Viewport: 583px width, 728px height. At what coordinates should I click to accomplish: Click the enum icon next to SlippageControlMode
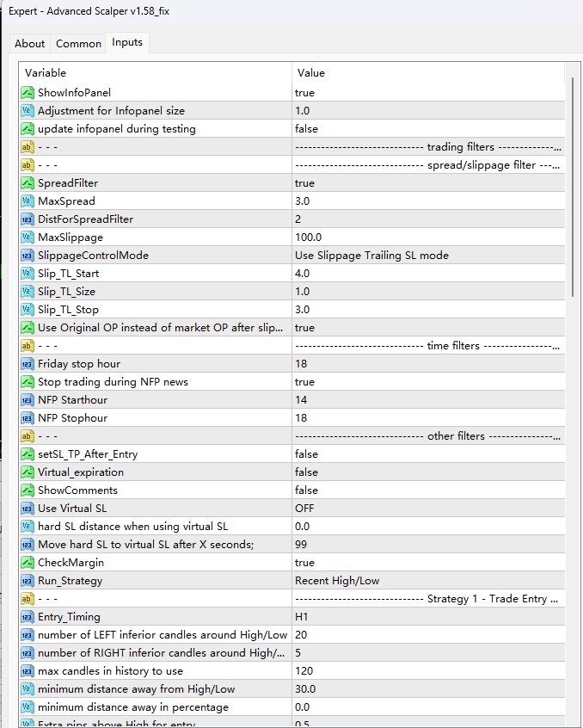pyautogui.click(x=28, y=255)
